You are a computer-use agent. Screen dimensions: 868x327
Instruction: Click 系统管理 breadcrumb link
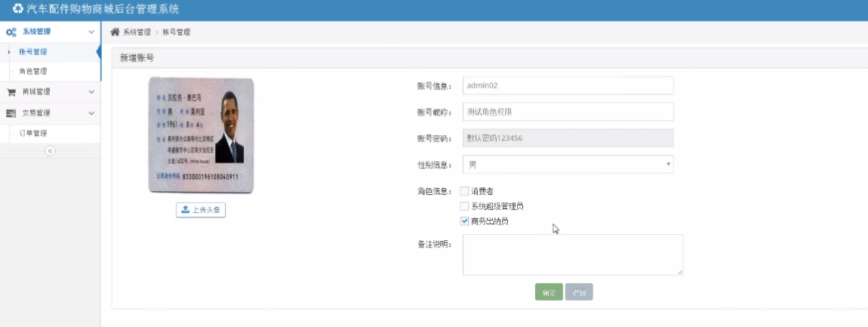(x=137, y=32)
